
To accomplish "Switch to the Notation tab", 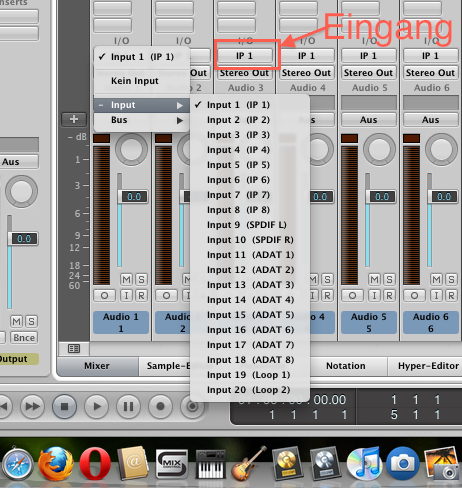I will point(346,366).
